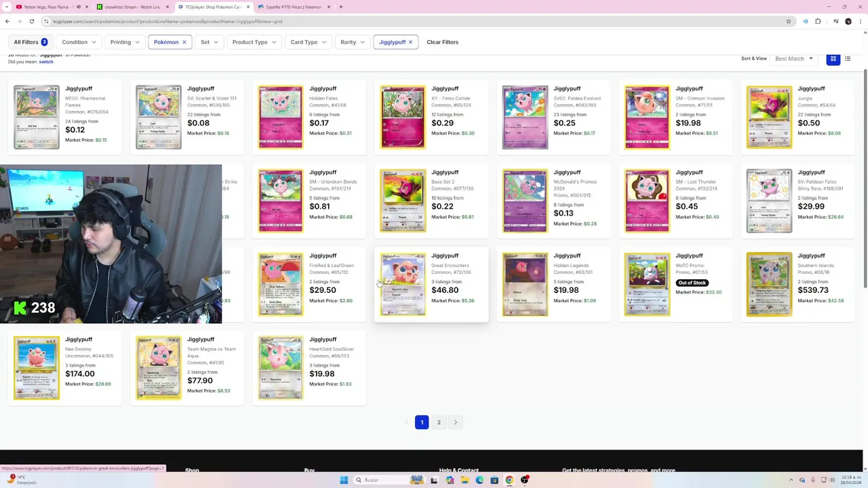Open the taskbar clock and date
This screenshot has width=868, height=488.
[851, 480]
